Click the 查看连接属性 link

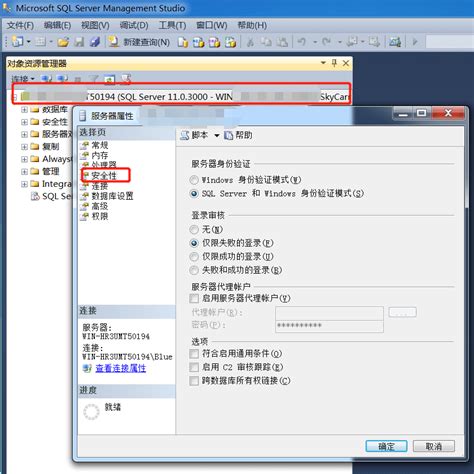coord(121,368)
